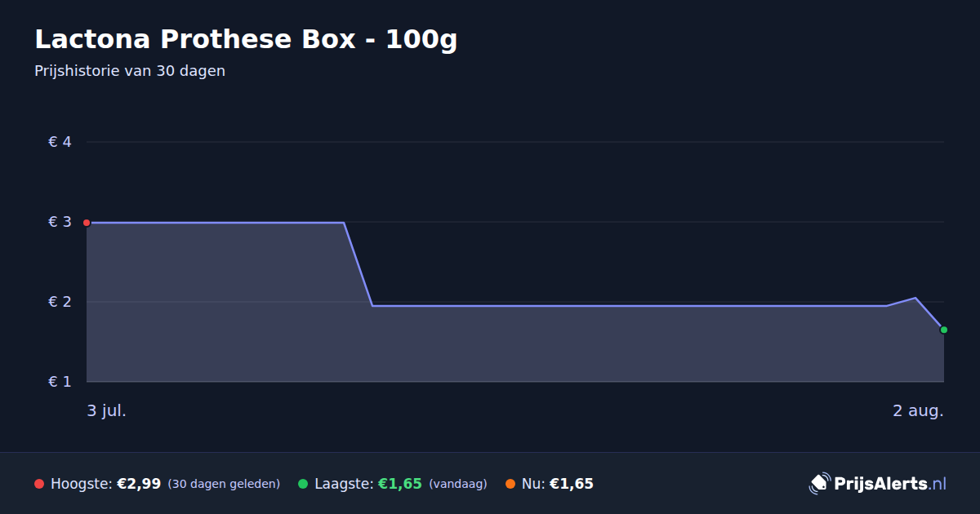Screen dimensions: 980x514
Task: Click the 3 jul. start date label
Action: point(107,410)
